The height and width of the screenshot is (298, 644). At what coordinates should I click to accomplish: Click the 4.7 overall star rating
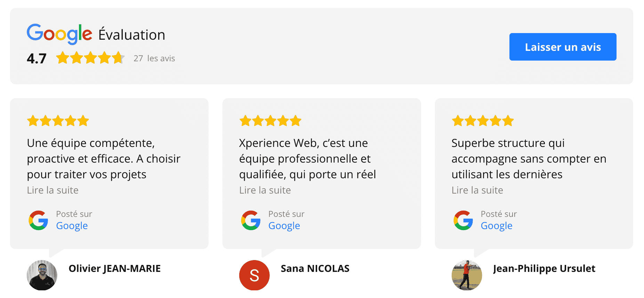90,58
